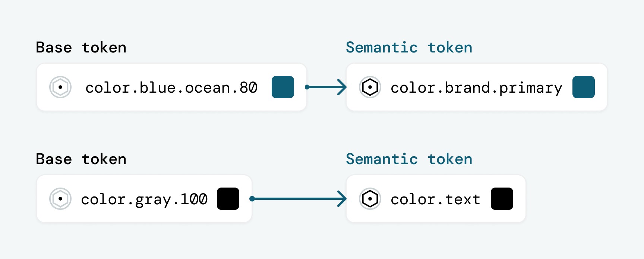Screen dimensions: 644x259
Task: Click the hexagon icon beside color.gray.100
Action: pos(60,199)
